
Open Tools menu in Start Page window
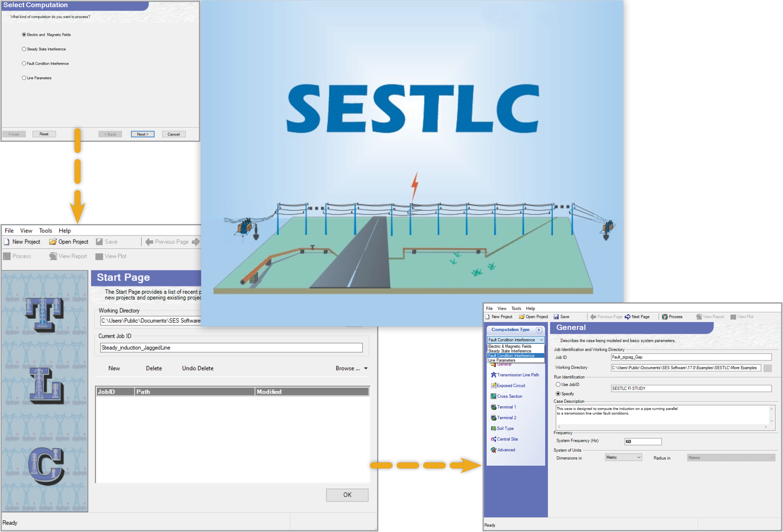tap(46, 231)
